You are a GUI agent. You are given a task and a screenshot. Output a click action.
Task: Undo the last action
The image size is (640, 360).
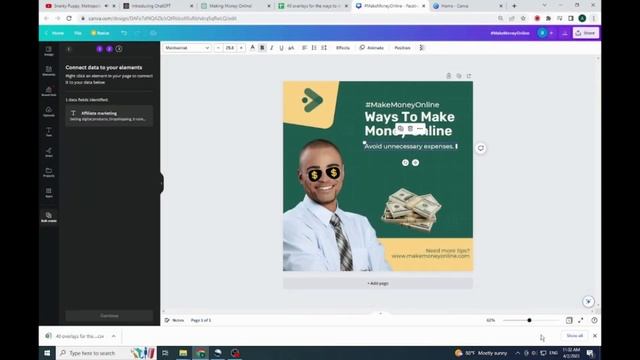(124, 33)
